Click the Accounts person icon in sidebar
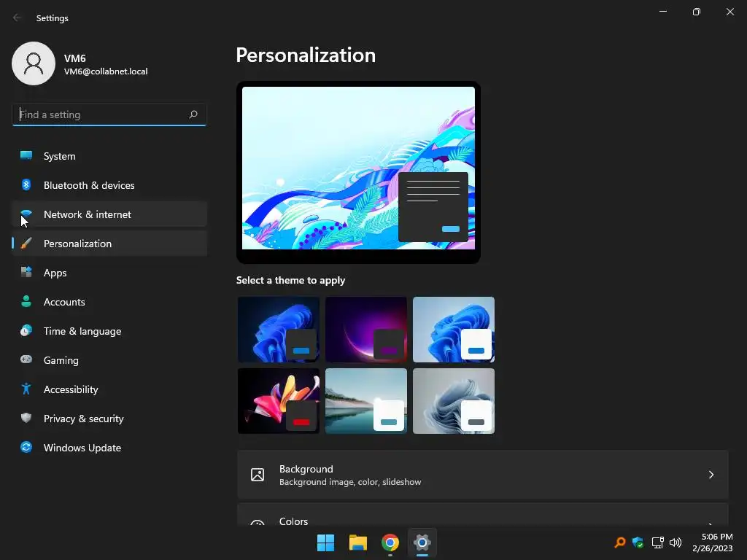 coord(26,301)
